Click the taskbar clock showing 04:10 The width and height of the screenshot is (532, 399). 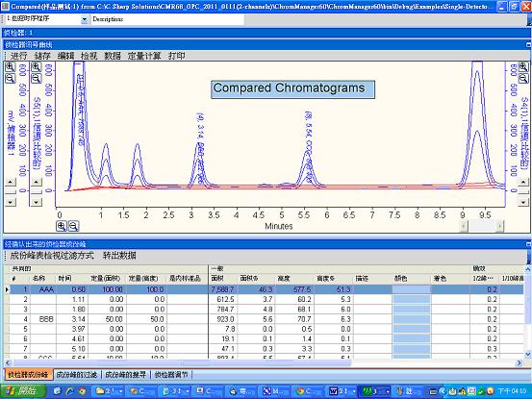[x=513, y=391]
